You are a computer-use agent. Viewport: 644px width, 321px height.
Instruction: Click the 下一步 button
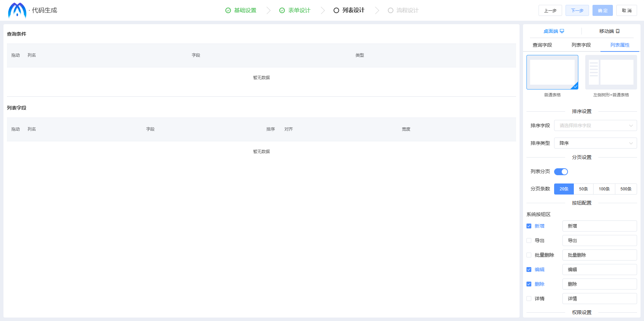pos(577,10)
